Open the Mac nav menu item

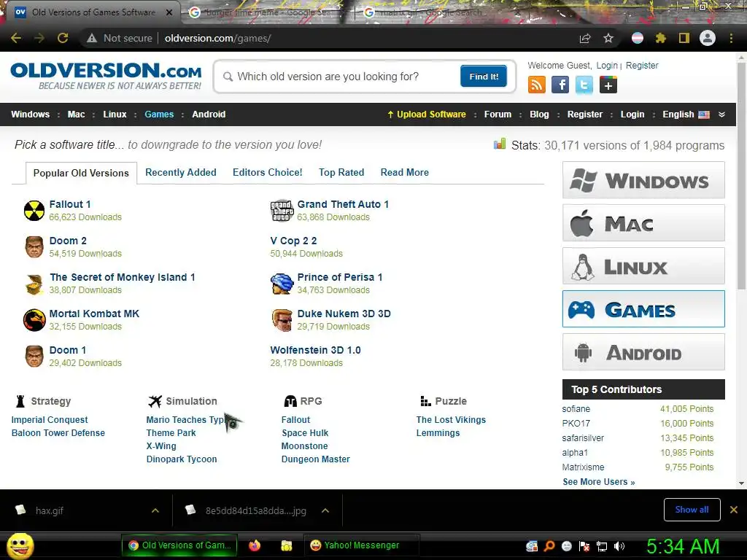pyautogui.click(x=76, y=114)
